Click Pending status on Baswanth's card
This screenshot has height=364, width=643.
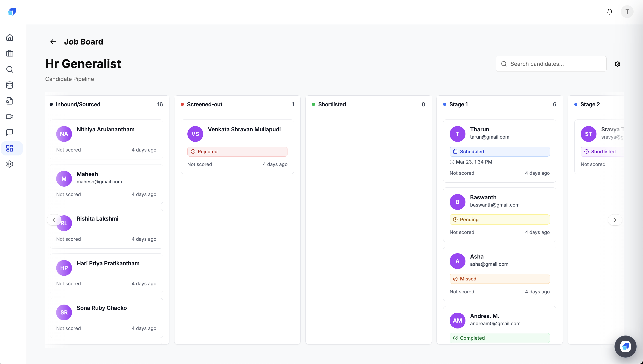coord(499,219)
